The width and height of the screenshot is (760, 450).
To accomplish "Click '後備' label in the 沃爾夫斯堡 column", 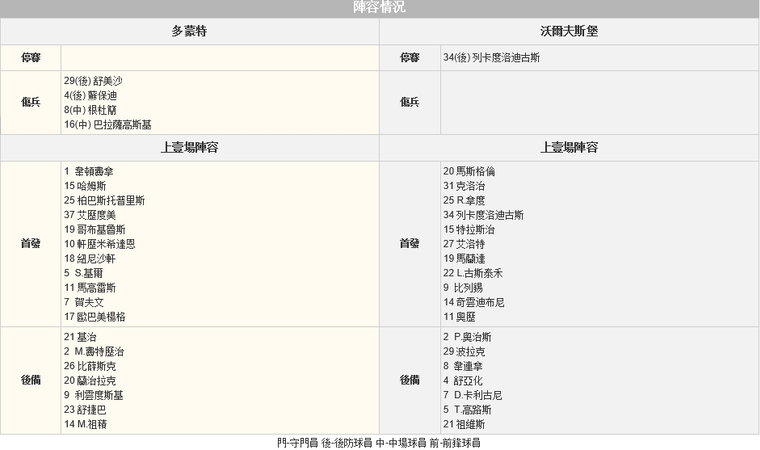I will click(x=410, y=380).
